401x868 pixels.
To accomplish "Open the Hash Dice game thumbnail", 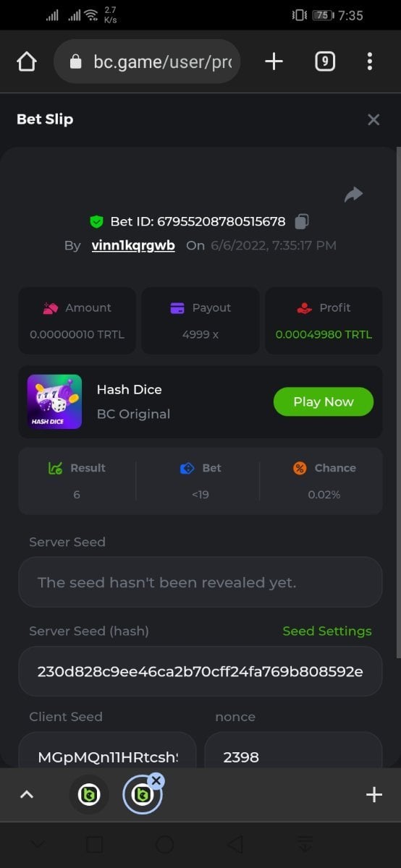I will pos(54,401).
